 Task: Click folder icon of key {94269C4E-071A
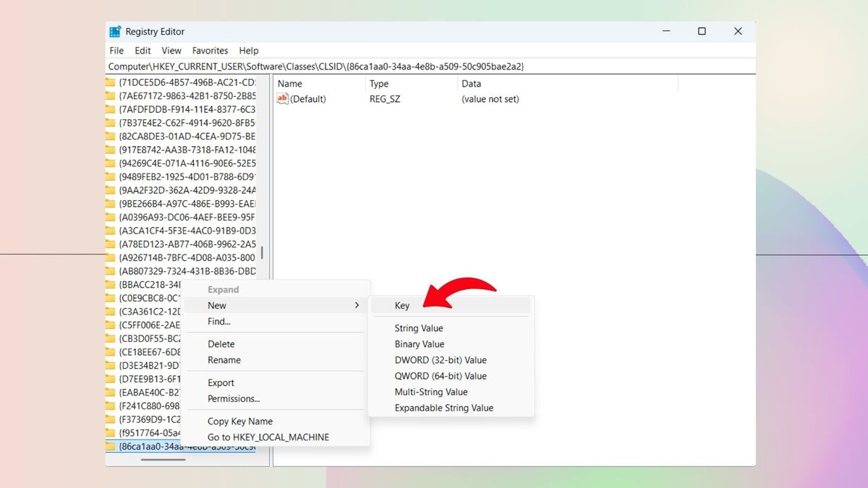pos(111,163)
